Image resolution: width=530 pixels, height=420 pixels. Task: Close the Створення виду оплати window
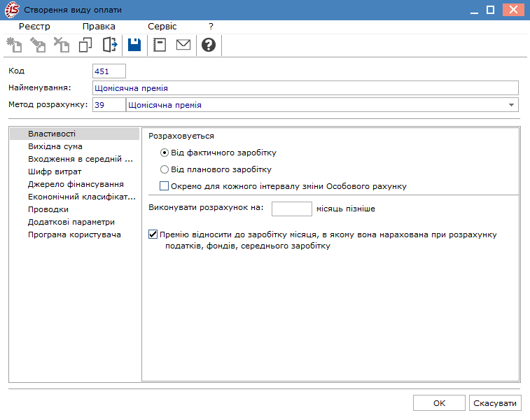(513, 10)
